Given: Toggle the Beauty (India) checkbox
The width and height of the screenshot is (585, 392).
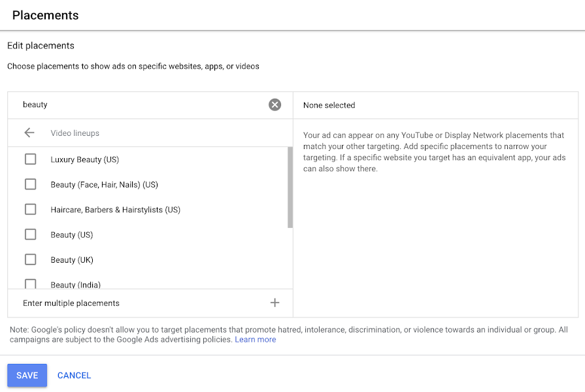Looking at the screenshot, I should (x=30, y=284).
